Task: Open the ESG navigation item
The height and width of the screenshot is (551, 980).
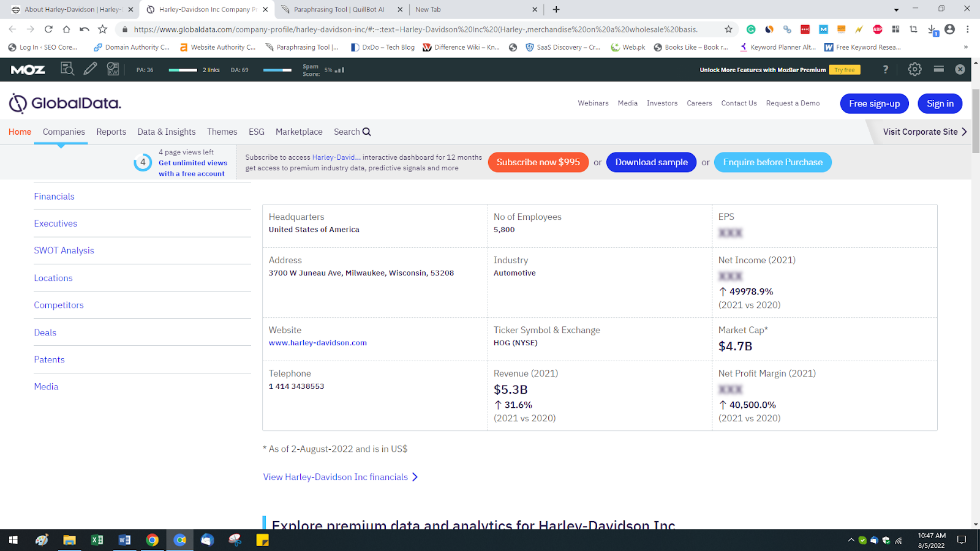Action: pyautogui.click(x=257, y=132)
